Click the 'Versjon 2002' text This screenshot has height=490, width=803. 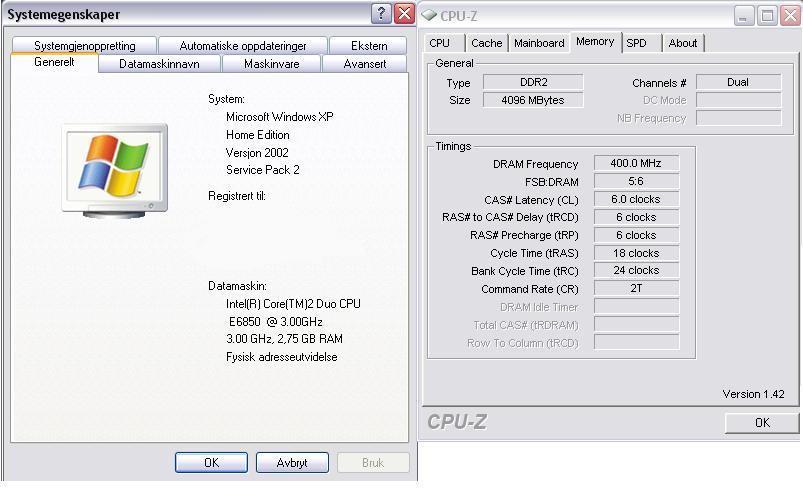(257, 153)
